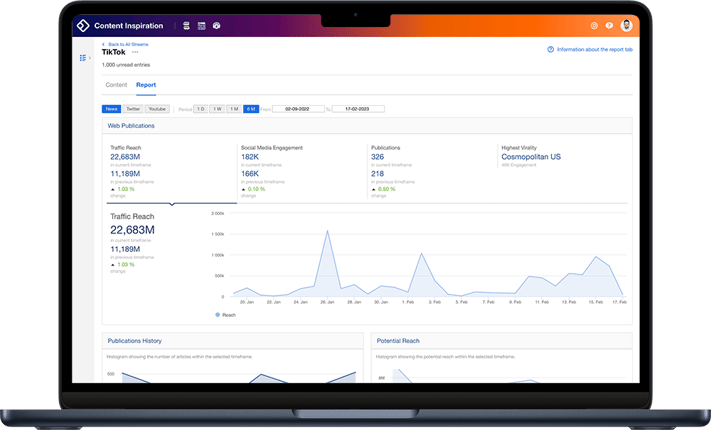The width and height of the screenshot is (711, 430).
Task: Click the 218 previous publications value
Action: (377, 174)
